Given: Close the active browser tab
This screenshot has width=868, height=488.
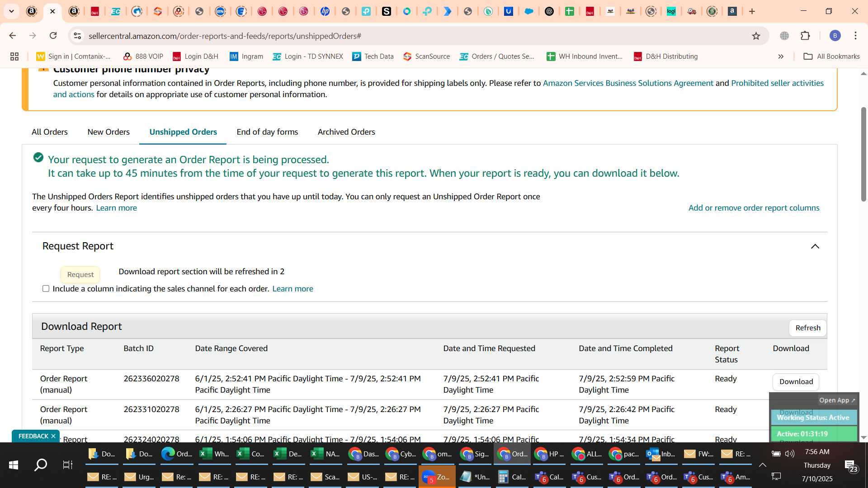Looking at the screenshot, I should coord(52,11).
